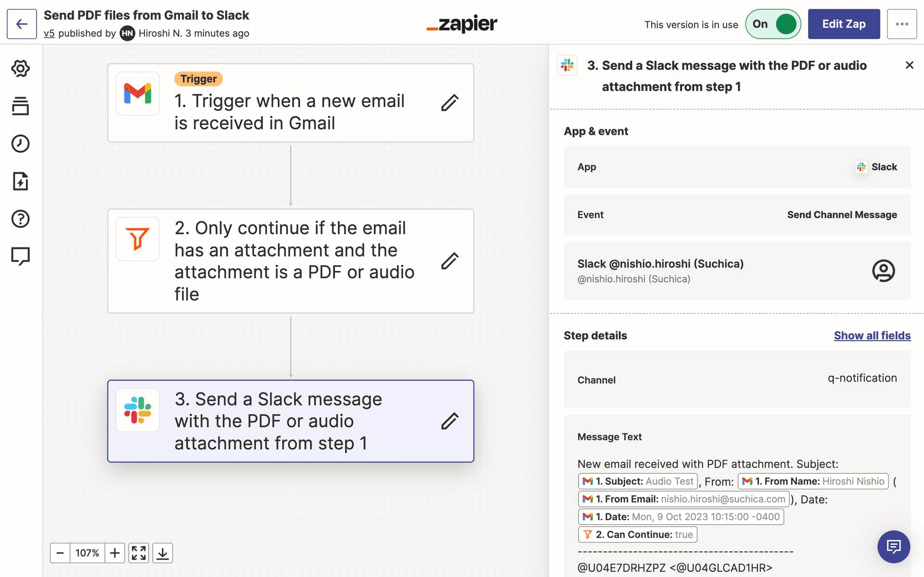Open the Zap history clock icon
The height and width of the screenshot is (577, 924).
coord(20,143)
